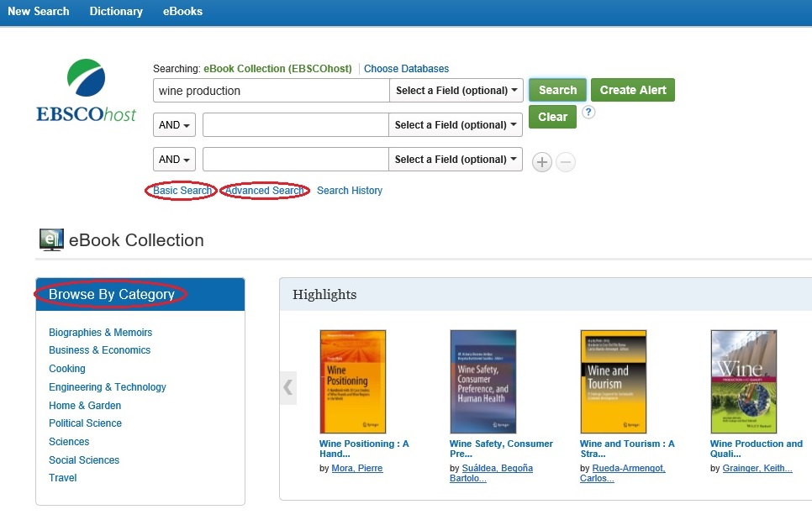Image resolution: width=812 pixels, height=520 pixels.
Task: Browse the Cooking category
Action: 66,369
